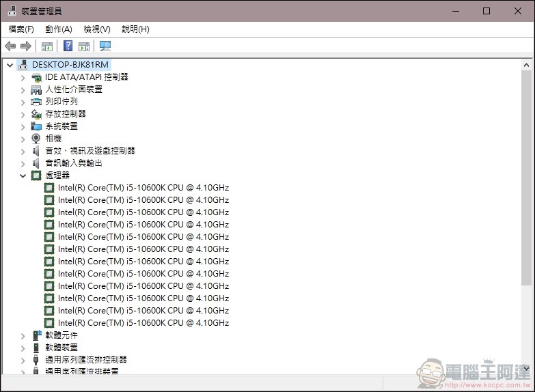Select the DESKTOP-BJK81RM computer icon
Image resolution: width=535 pixels, height=392 pixels.
tap(23, 64)
